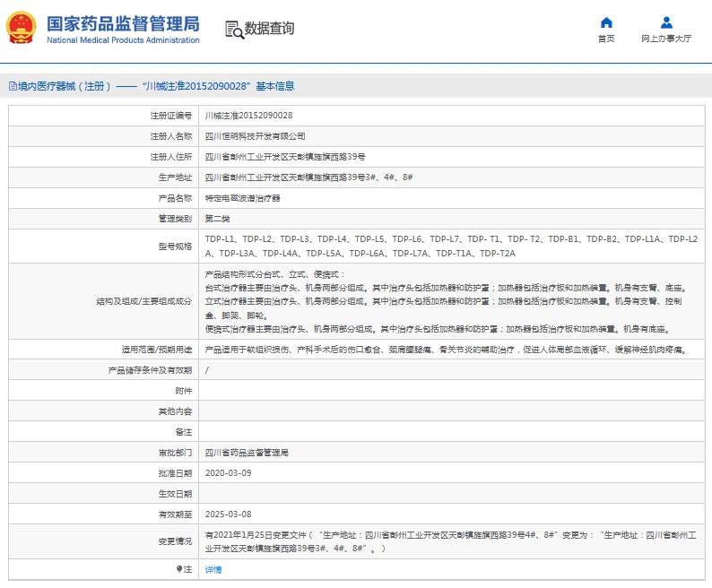Click the 网上办事大厅 label
The image size is (712, 588).
(666, 39)
